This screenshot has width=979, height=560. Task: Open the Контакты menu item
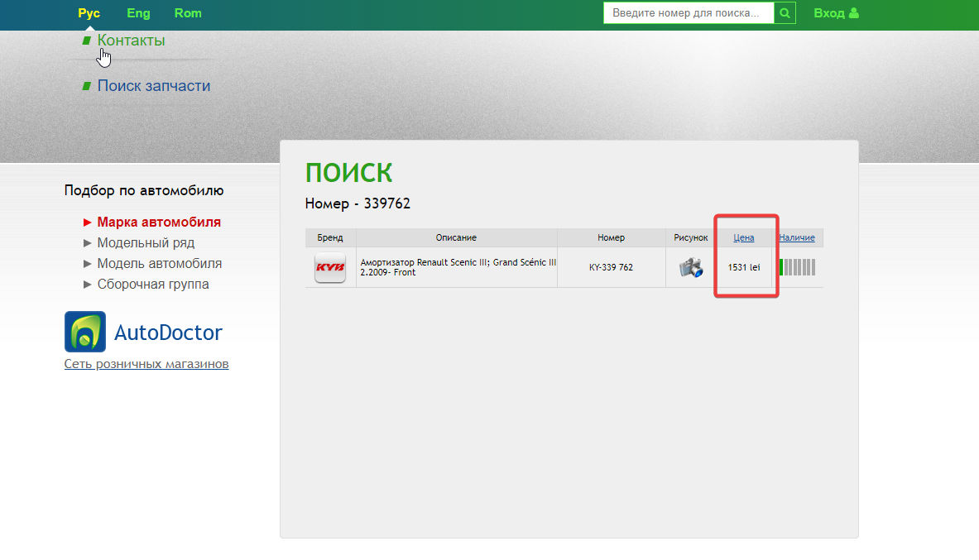131,41
